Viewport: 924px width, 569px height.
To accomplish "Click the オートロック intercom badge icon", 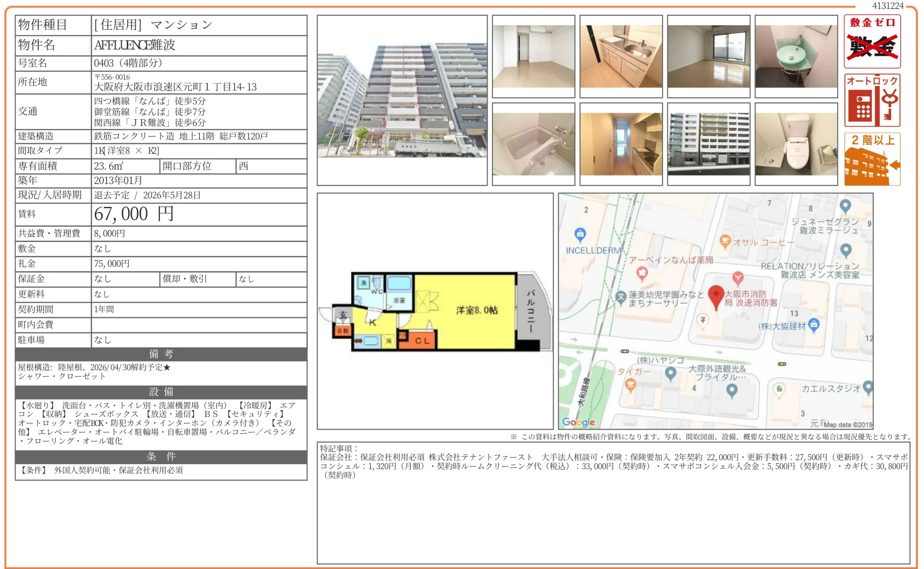I will tap(871, 100).
